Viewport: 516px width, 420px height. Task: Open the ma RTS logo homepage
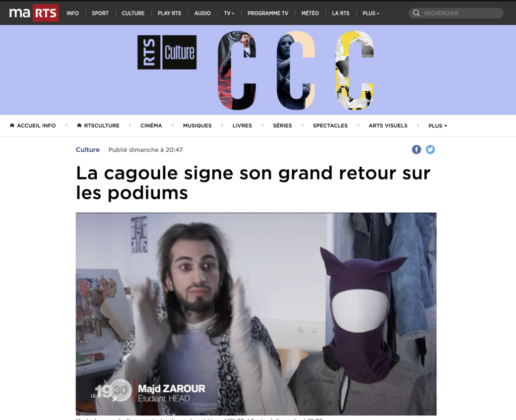[x=34, y=13]
